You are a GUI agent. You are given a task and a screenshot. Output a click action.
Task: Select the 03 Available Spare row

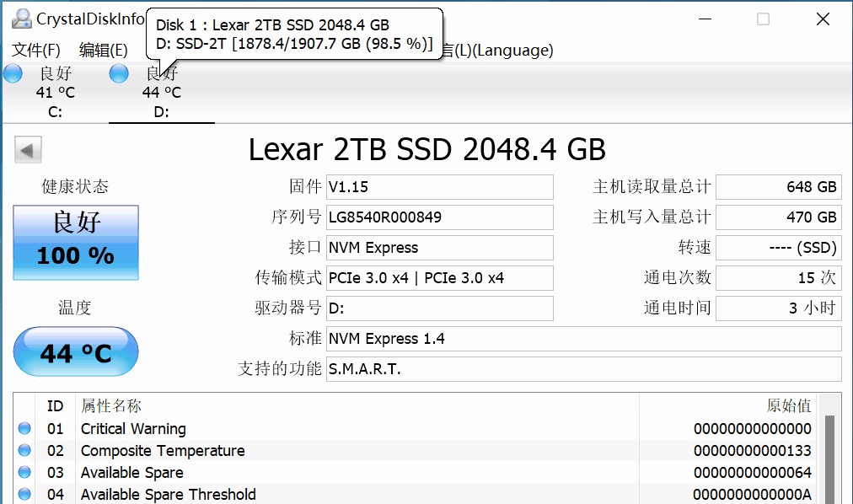coord(415,473)
